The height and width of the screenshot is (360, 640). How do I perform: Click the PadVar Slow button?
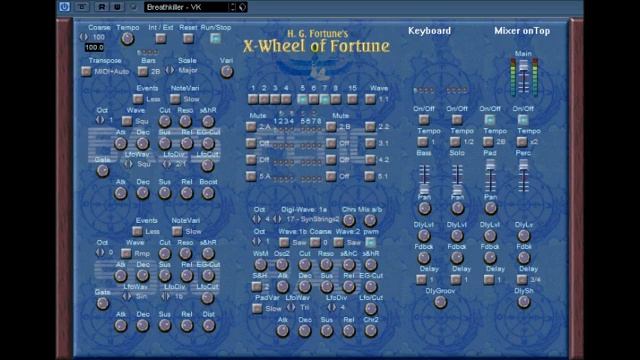[257, 308]
